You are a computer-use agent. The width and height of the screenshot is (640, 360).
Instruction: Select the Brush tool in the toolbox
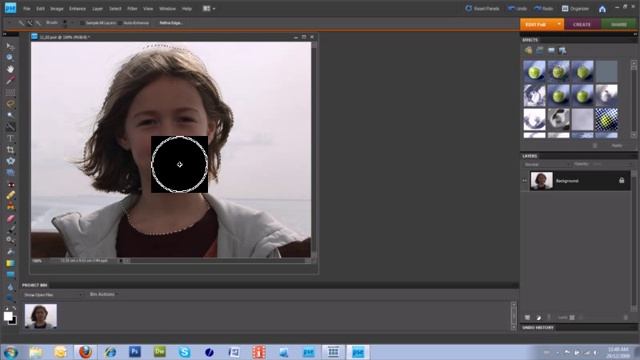[10, 230]
